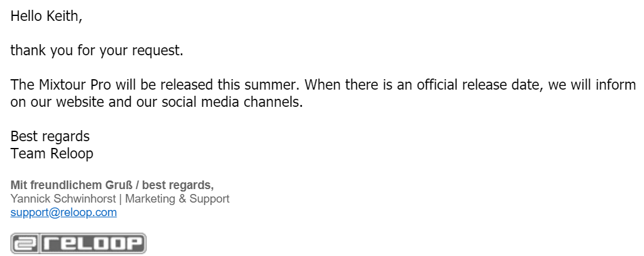Viewport: 644px width, 256px height.
Task: Click the word "summer" in the message
Action: pos(270,85)
